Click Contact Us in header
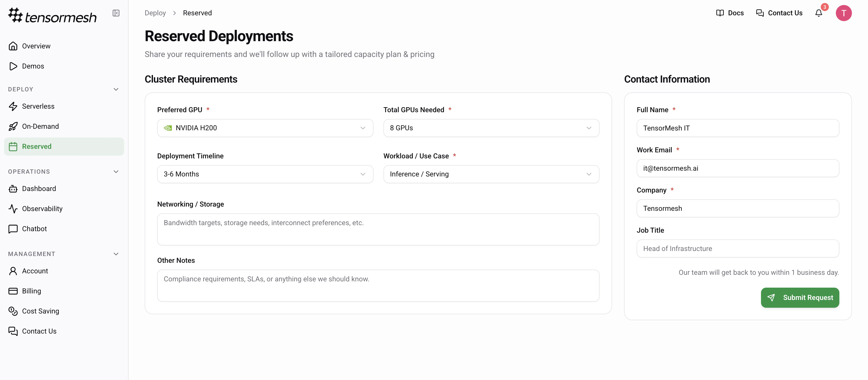Image resolution: width=868 pixels, height=380 pixels. 779,13
